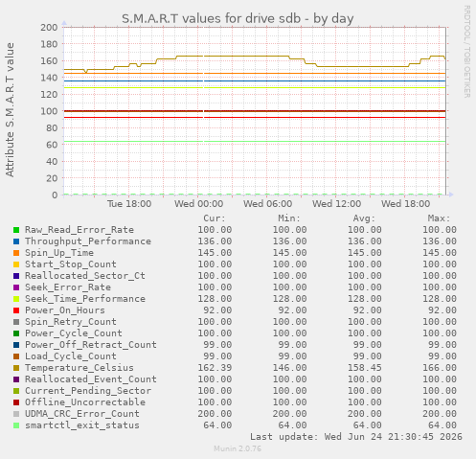The width and height of the screenshot is (476, 459).
Task: Click the Start_Stop_Count yellow legend swatch
Action: 16,264
